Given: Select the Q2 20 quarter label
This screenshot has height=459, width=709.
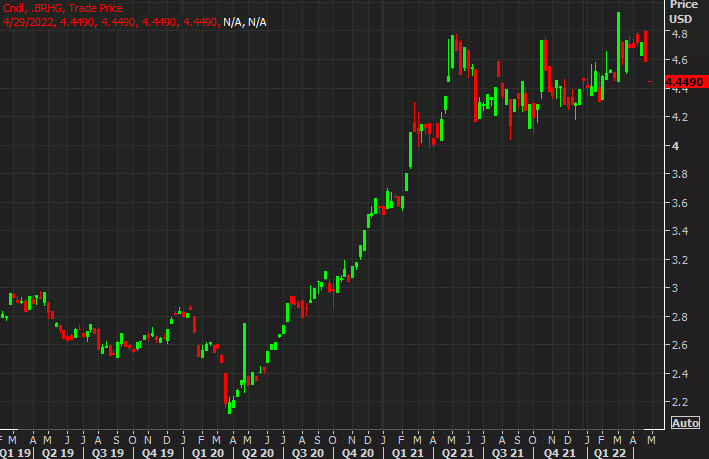Looking at the screenshot, I should click(258, 452).
